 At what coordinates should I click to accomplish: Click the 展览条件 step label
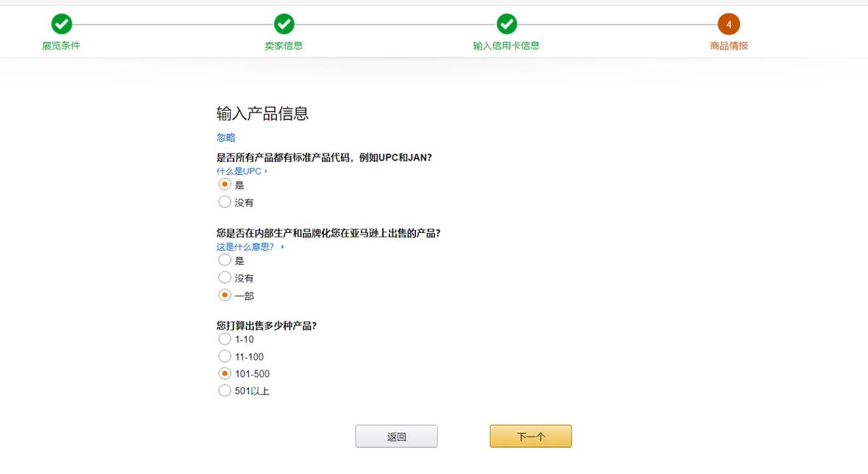(x=61, y=44)
